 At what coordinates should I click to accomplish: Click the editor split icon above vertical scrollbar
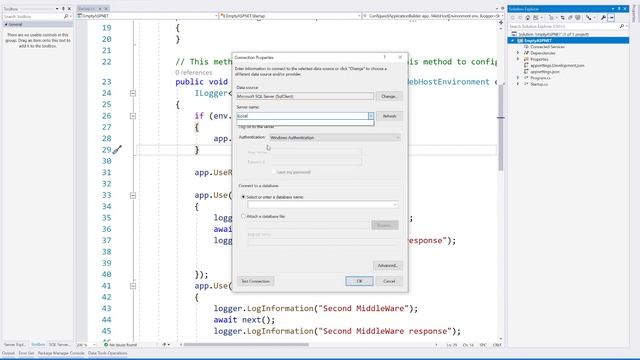(x=501, y=22)
